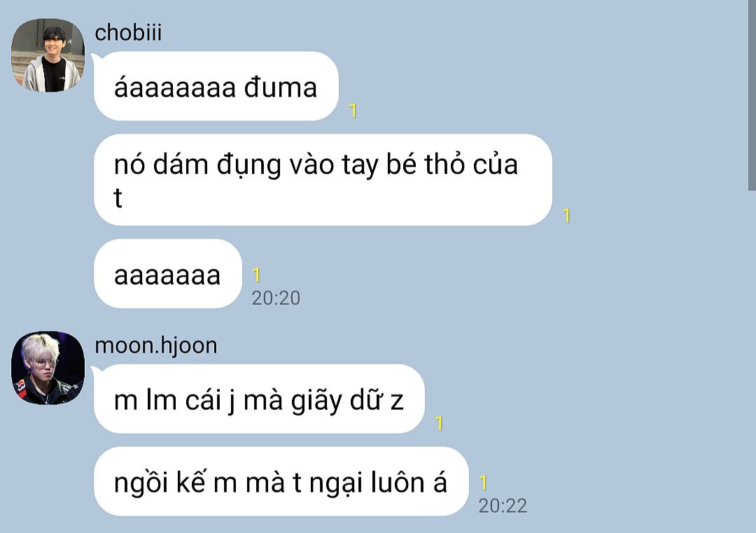Click unread count beside 'áaaaaaaa đuma'
Viewport: 756px width, 533px height.
click(353, 111)
